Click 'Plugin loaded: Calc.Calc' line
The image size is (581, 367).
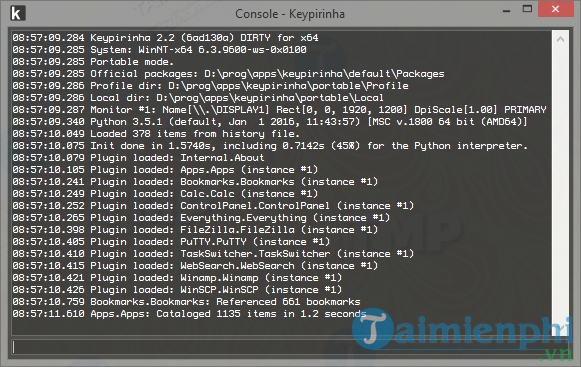coord(165,194)
